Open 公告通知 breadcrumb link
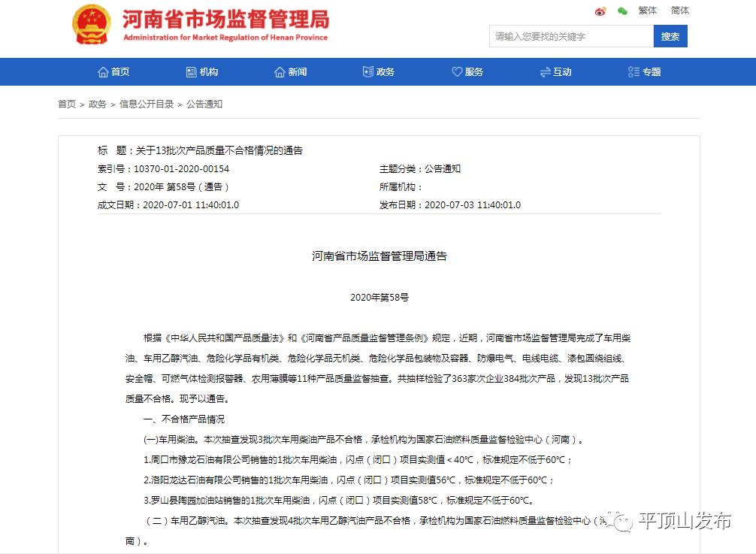 point(204,104)
